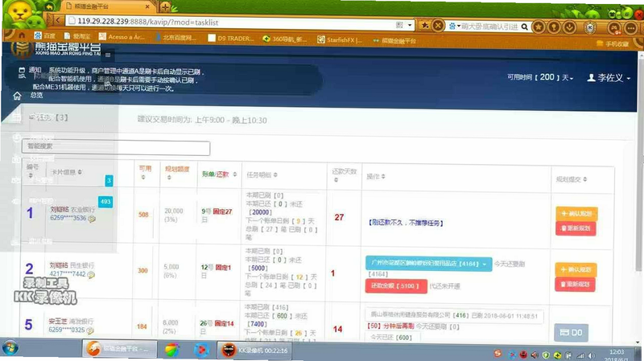Click the browser undo arrow icon above tabs
This screenshot has width=644, height=361.
point(50,6)
